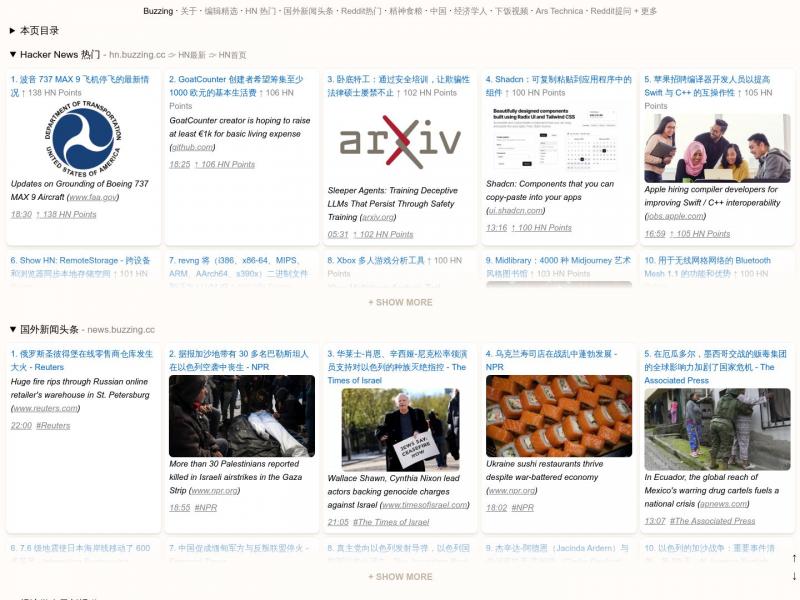Open the arXiv logo thumbnail
The width and height of the screenshot is (800, 600).
(399, 142)
